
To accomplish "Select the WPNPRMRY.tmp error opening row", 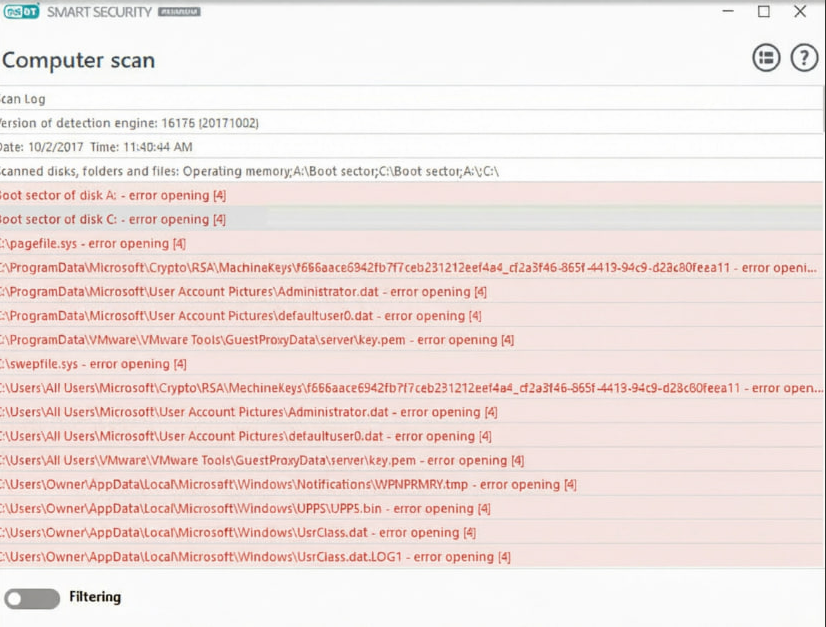I will click(x=411, y=485).
